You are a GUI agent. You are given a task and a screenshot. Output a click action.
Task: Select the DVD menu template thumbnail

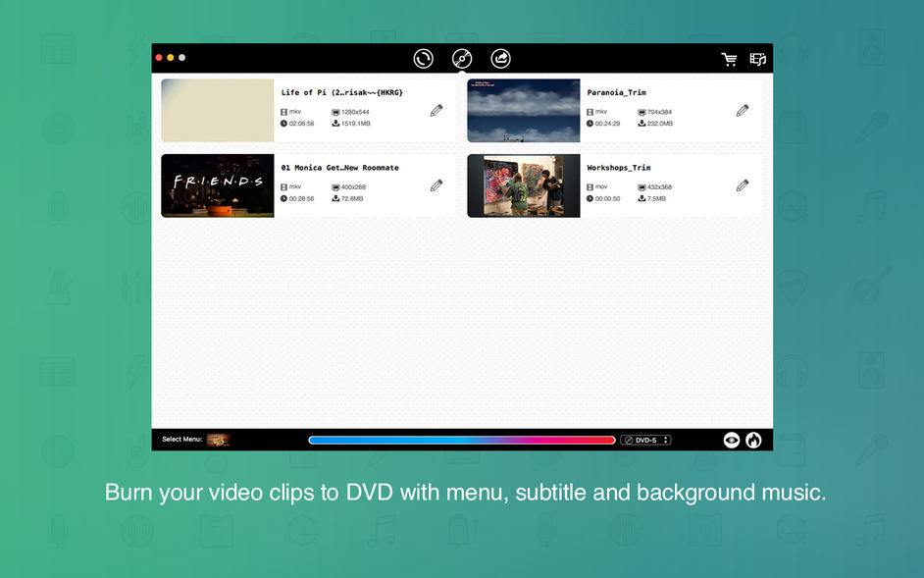pos(219,440)
